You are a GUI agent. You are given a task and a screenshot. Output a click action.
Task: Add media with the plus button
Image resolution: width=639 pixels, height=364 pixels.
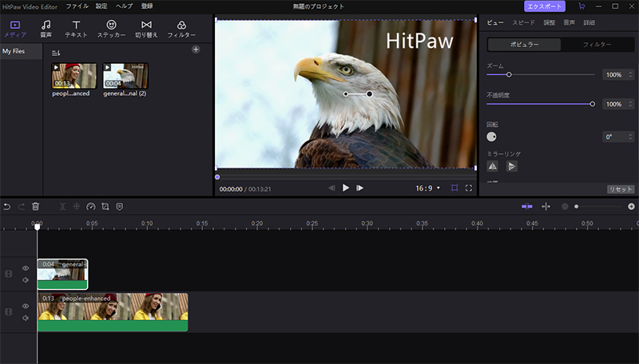(x=196, y=49)
